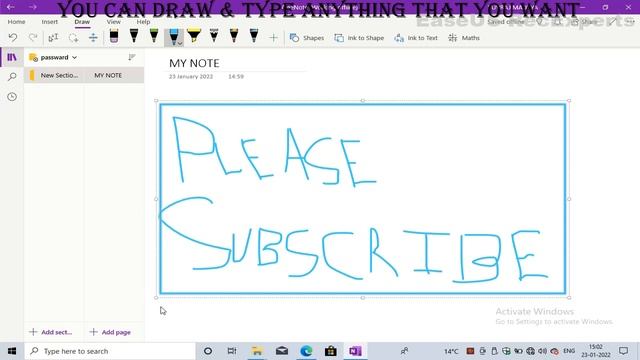Switch to the Home tab
This screenshot has height=360, width=640.
pyautogui.click(x=16, y=22)
